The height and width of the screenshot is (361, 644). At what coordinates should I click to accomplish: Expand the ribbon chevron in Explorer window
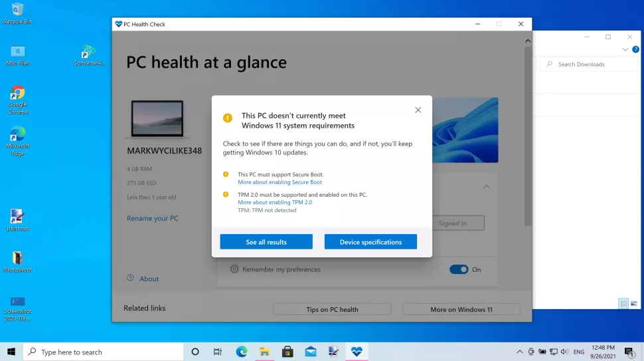pyautogui.click(x=625, y=49)
